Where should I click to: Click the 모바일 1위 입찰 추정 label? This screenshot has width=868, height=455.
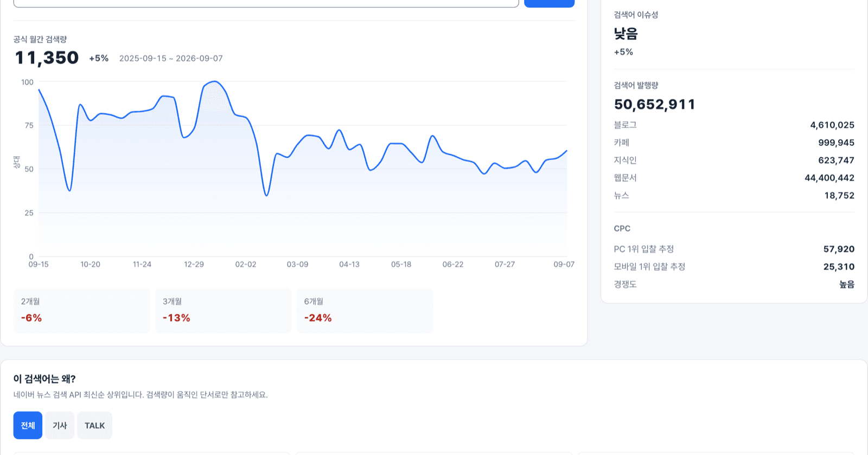coord(649,266)
